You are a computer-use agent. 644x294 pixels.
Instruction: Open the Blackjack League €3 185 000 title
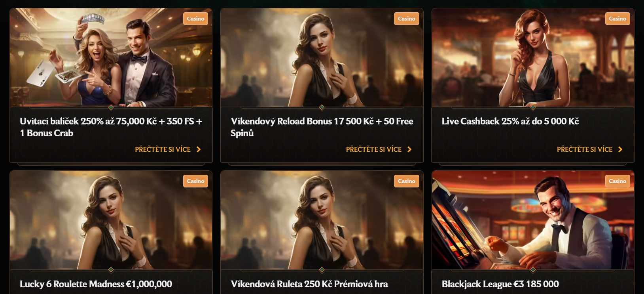tap(500, 284)
